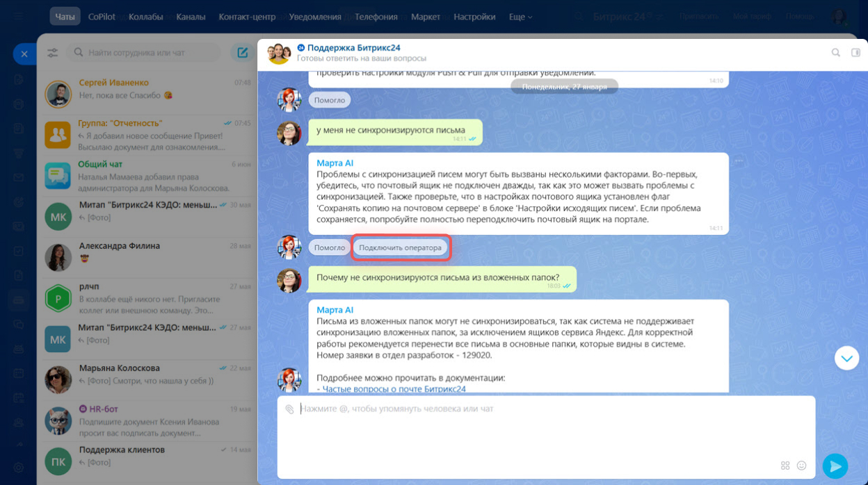Click Сергей Иваненко's avatar in the chat list
The height and width of the screenshot is (485, 868).
point(58,94)
